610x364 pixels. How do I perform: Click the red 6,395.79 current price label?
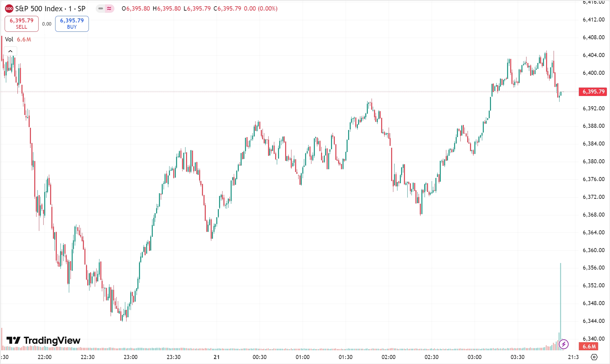pos(593,92)
